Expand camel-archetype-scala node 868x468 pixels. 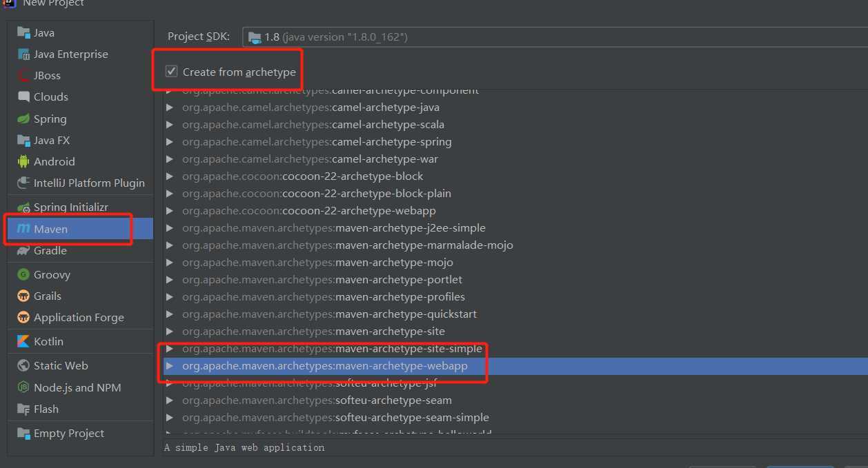(x=170, y=125)
